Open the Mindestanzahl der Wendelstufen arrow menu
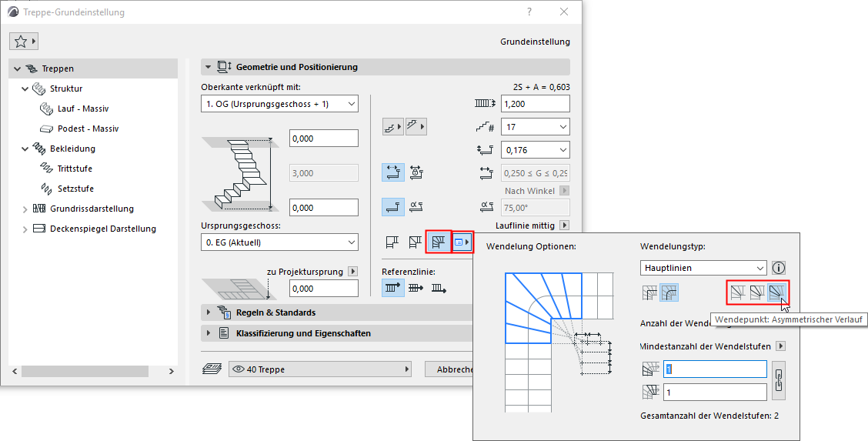The width and height of the screenshot is (868, 441). (780, 346)
